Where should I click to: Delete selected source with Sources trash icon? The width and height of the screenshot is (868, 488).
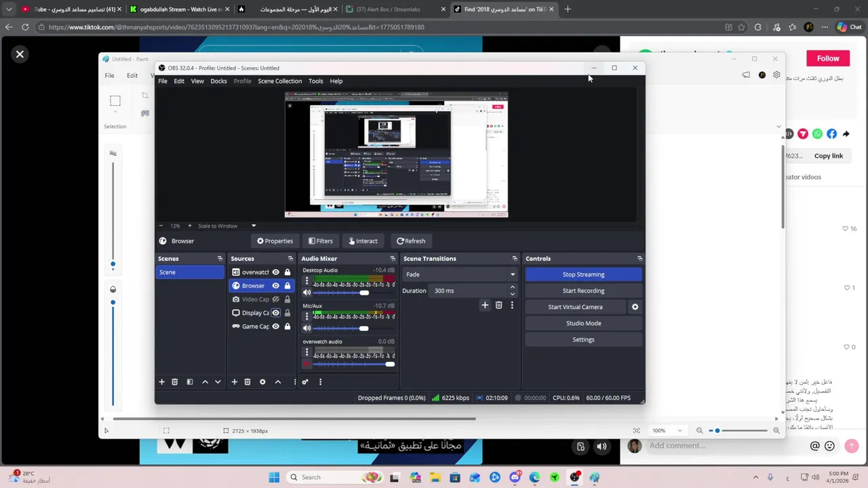click(x=248, y=382)
